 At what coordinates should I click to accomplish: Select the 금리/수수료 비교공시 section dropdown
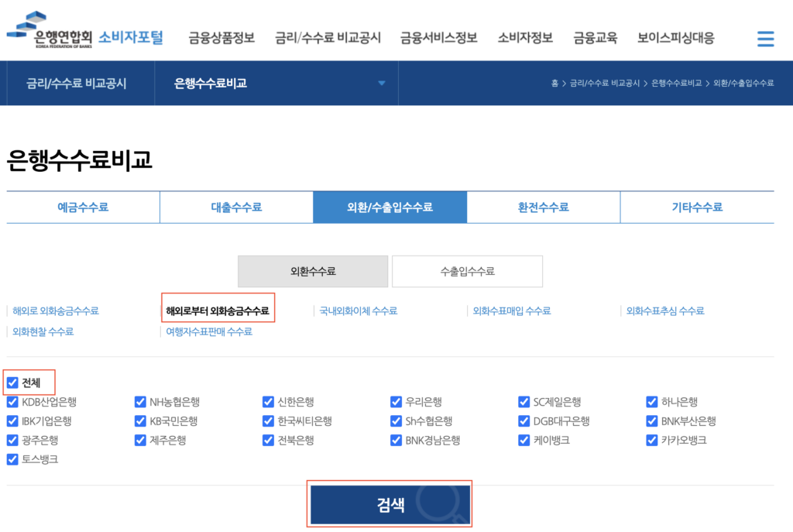pyautogui.click(x=76, y=83)
